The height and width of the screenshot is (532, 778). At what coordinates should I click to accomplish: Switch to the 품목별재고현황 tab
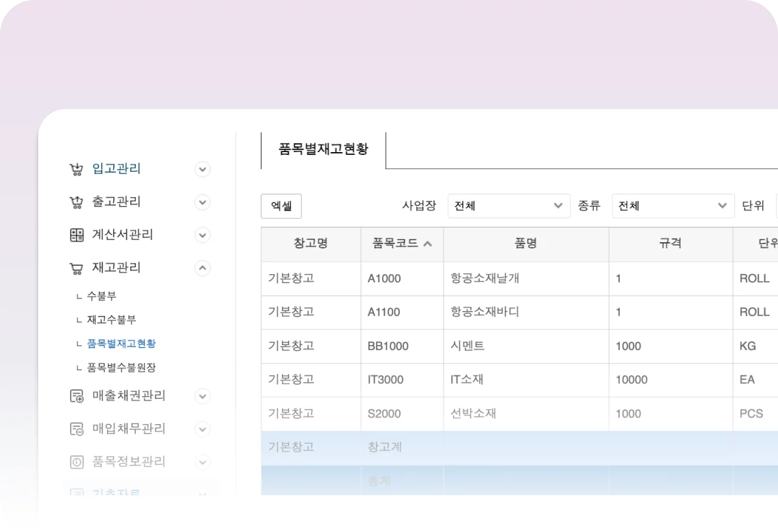[323, 149]
